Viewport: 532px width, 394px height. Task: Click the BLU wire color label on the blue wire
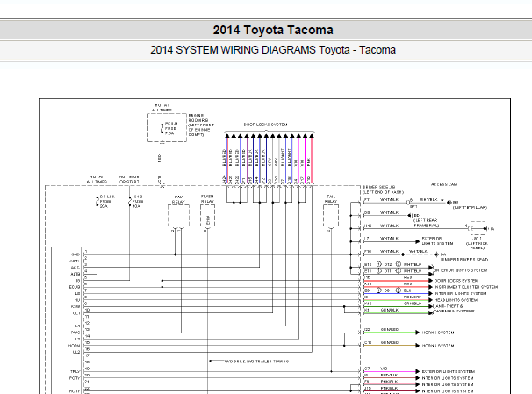[x=407, y=290]
